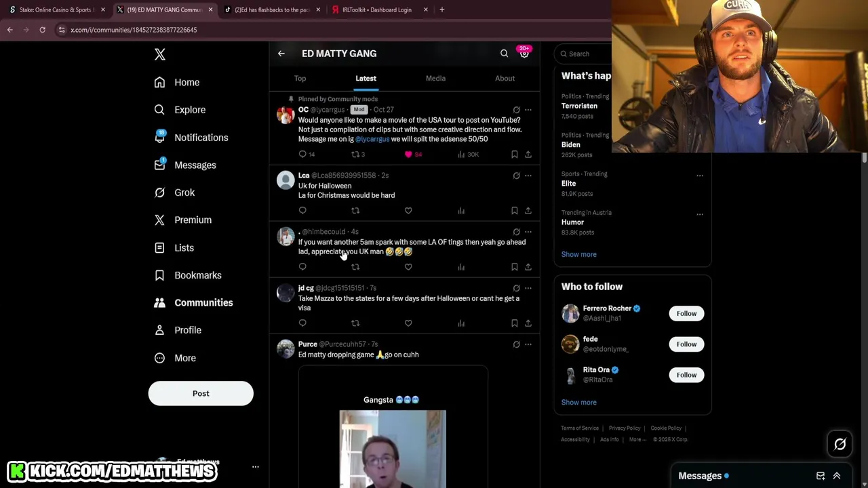Image resolution: width=868 pixels, height=488 pixels.
Task: Click the white Post button
Action: [201, 393]
